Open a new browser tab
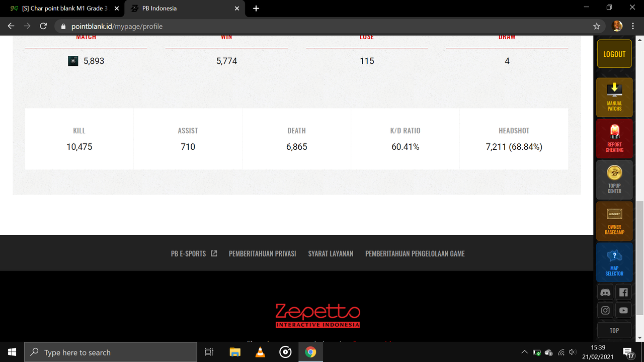This screenshot has height=362, width=644. pyautogui.click(x=256, y=9)
